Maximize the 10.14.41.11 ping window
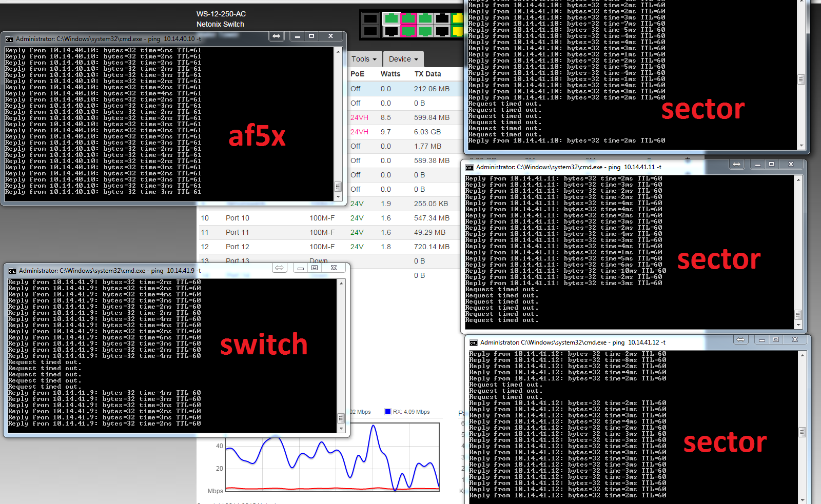This screenshot has width=821, height=504. pos(771,164)
